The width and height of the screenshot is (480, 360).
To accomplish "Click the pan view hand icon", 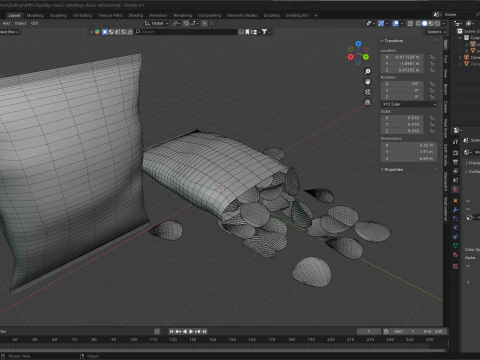I will 368,82.
